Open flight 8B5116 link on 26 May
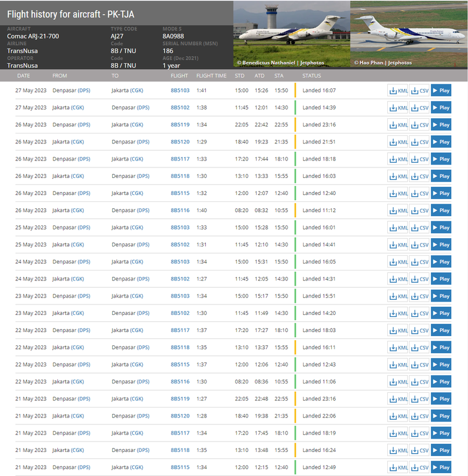This screenshot has height=476, width=468. [x=180, y=210]
